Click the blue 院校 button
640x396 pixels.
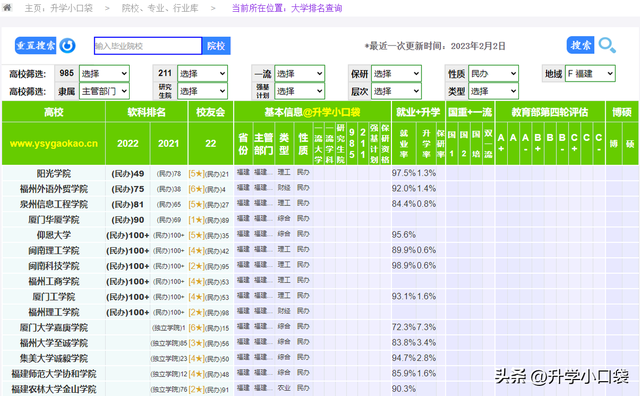coord(216,46)
